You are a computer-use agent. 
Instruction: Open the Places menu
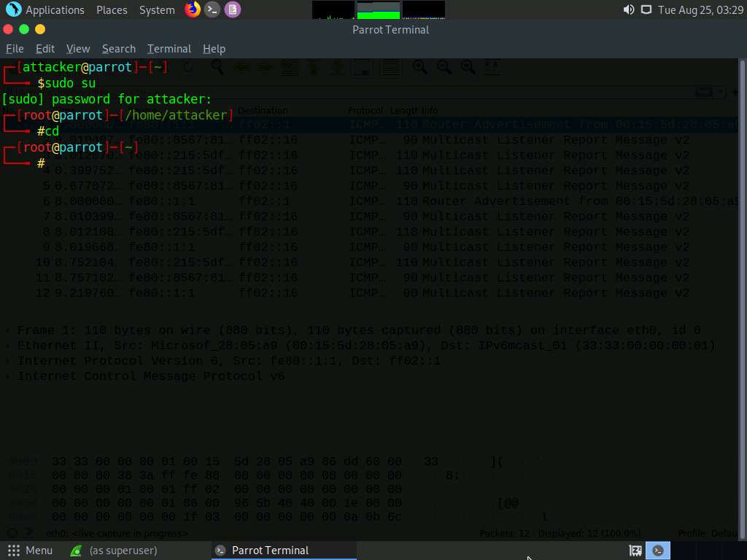pos(112,9)
